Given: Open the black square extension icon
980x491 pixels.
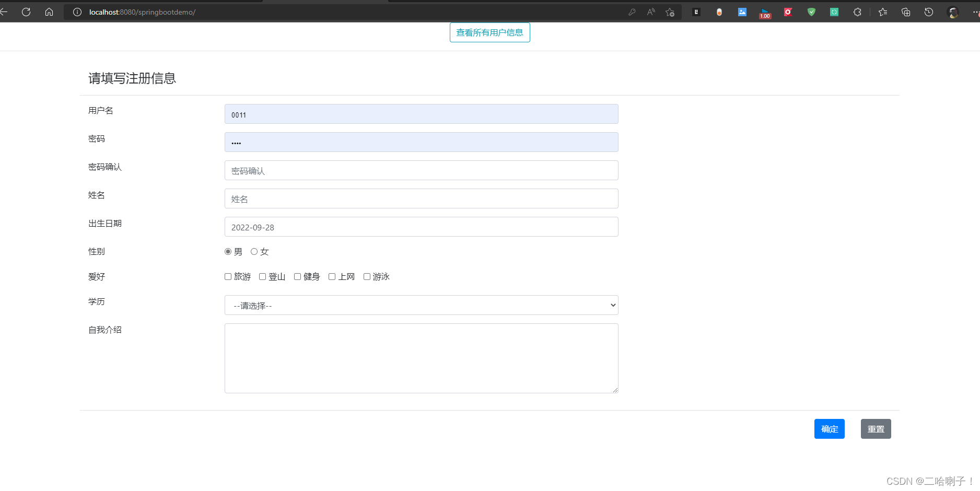Looking at the screenshot, I should 696,12.
